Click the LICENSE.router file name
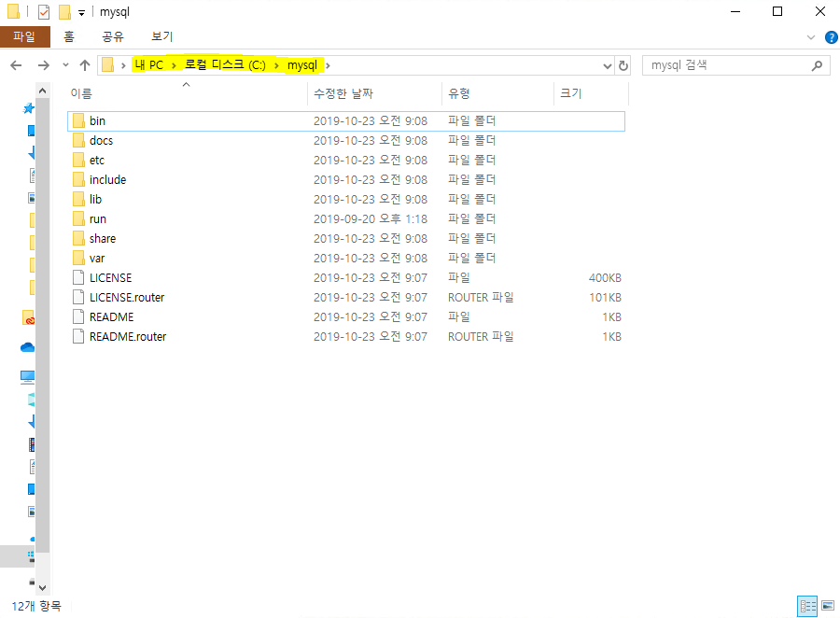Viewport: 840px width, 618px height. click(x=127, y=298)
